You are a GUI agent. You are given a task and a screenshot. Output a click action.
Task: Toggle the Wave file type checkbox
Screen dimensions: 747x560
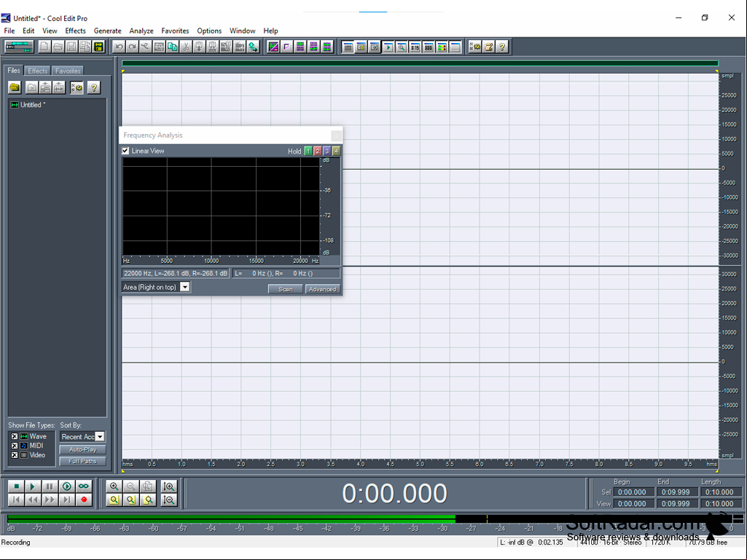[15, 436]
